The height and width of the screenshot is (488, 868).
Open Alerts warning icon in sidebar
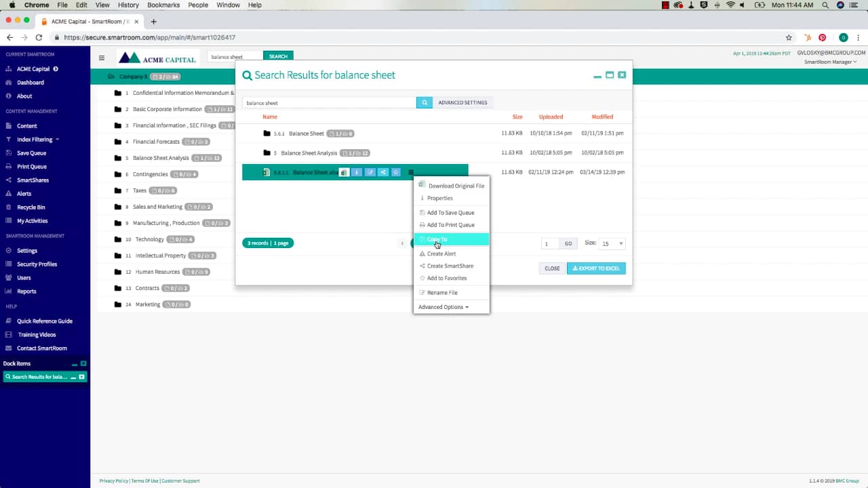coord(9,194)
